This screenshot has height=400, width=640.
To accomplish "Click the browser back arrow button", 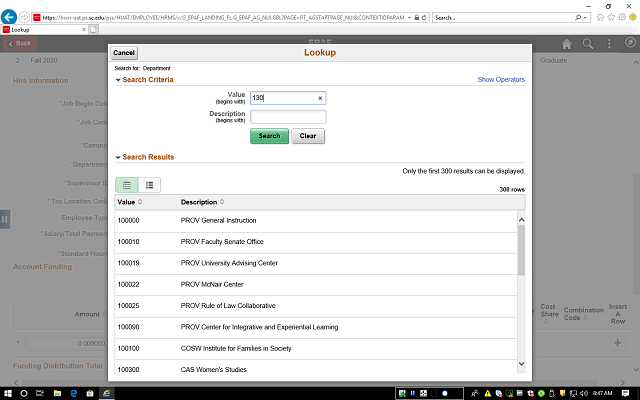I will 9,17.
